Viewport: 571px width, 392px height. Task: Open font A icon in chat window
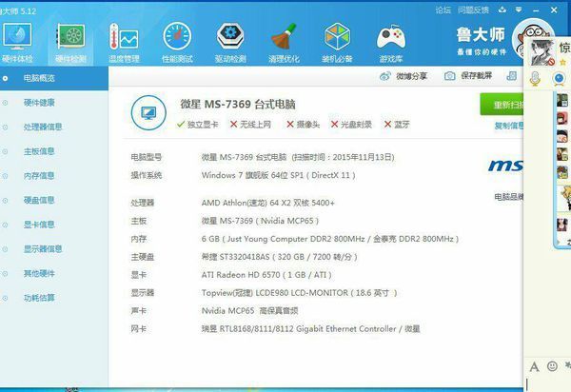pos(534,366)
